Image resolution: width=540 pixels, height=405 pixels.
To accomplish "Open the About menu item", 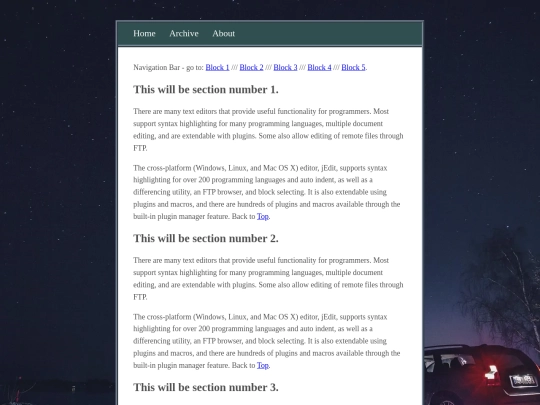I will (x=224, y=33).
